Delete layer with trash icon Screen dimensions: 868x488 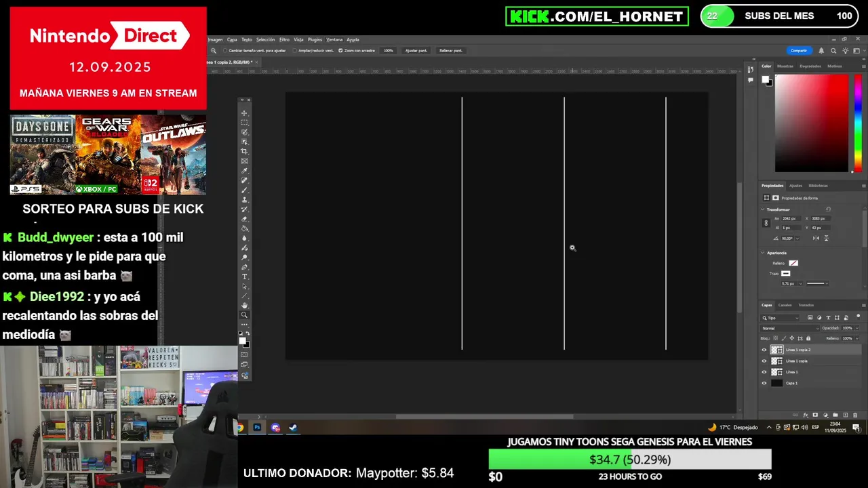855,415
